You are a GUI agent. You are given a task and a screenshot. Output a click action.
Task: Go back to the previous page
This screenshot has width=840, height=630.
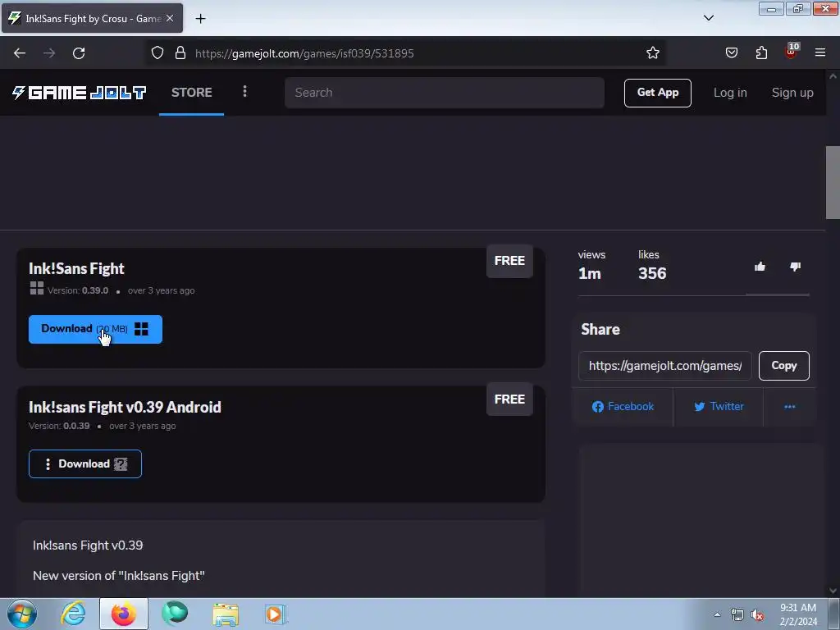click(20, 53)
